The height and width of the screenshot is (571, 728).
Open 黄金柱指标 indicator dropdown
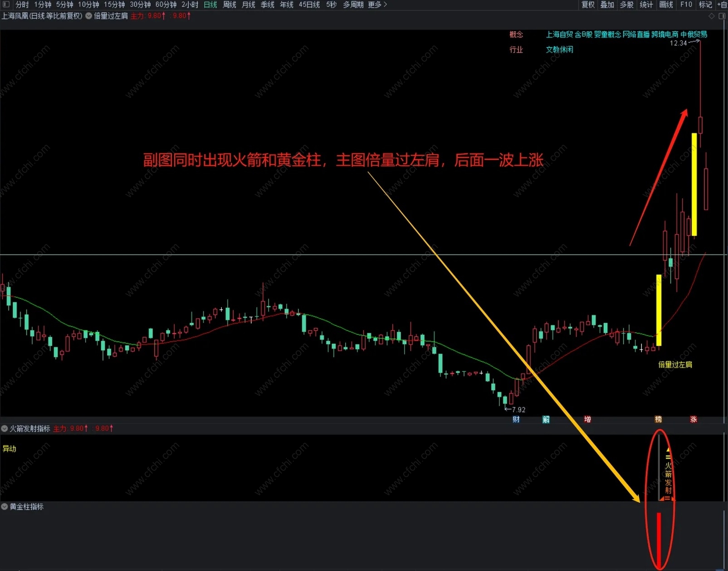5,507
